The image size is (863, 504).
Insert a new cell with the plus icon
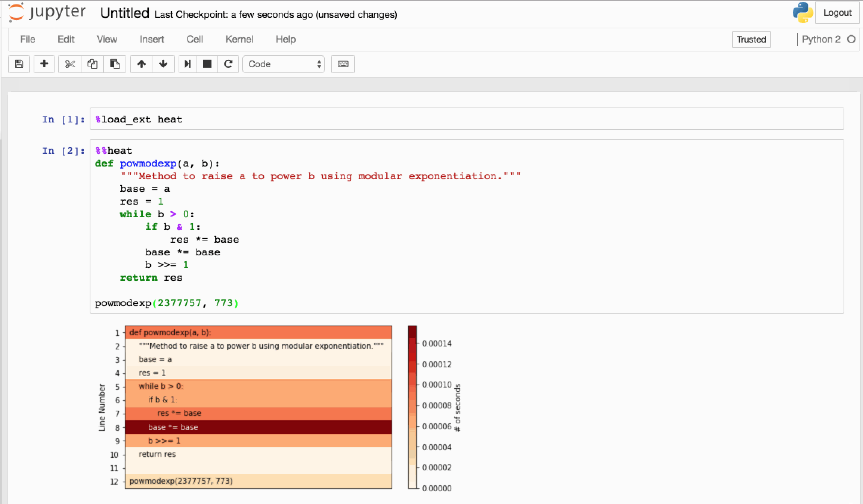(44, 64)
